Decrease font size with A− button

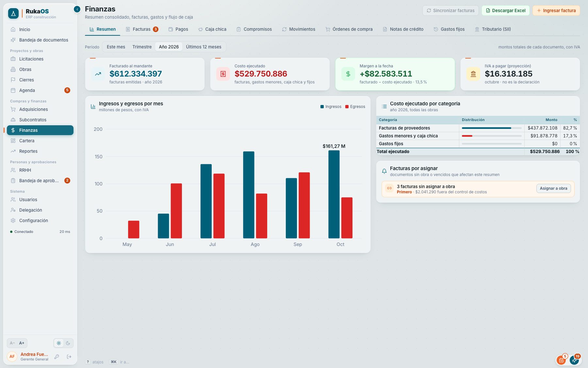pyautogui.click(x=12, y=343)
